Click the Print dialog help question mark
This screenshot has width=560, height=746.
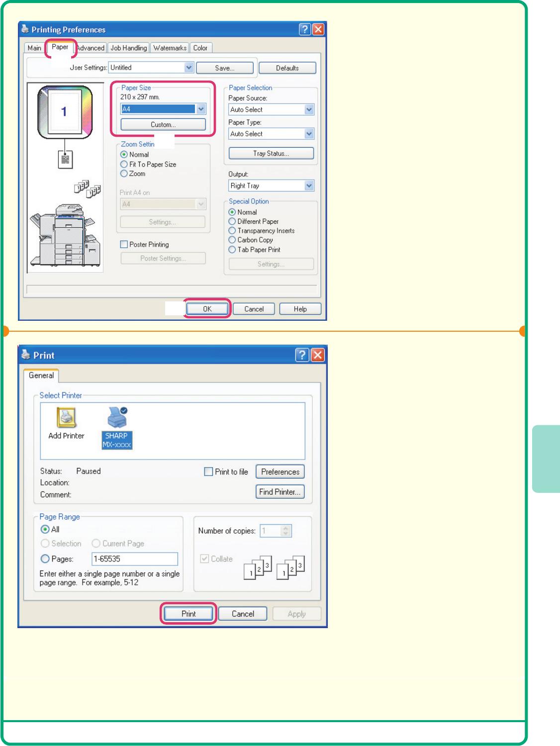(x=302, y=355)
